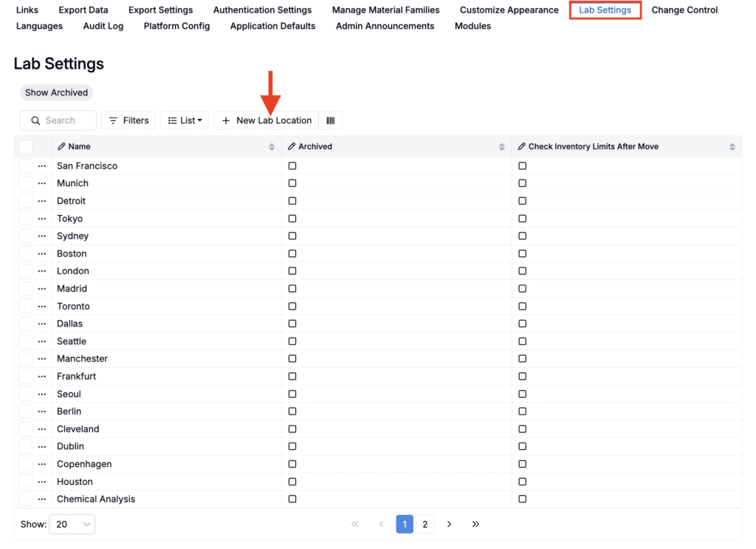Open the Audit Log tab
Screen dimensions: 756x549
[x=103, y=26]
